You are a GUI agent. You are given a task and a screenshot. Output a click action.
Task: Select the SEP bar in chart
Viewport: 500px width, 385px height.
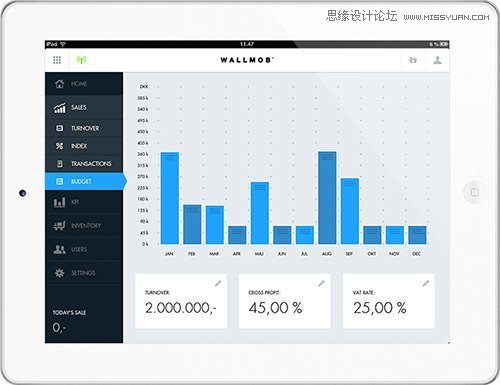pos(350,211)
